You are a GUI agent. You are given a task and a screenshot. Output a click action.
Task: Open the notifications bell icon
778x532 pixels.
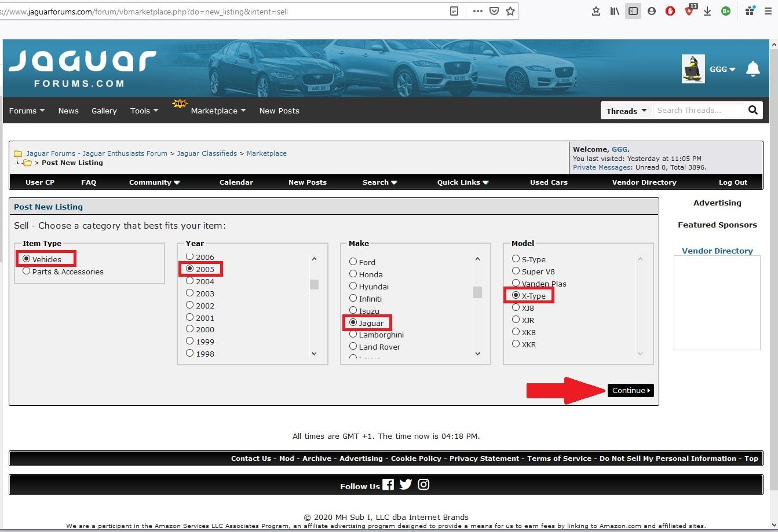pos(753,69)
